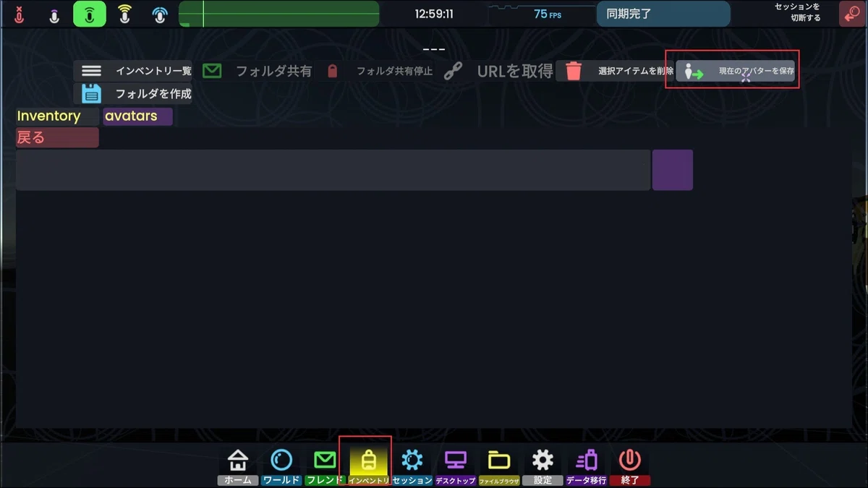Switch voice mode to shout (yellow mic)
868x488 pixels.
[x=125, y=14]
